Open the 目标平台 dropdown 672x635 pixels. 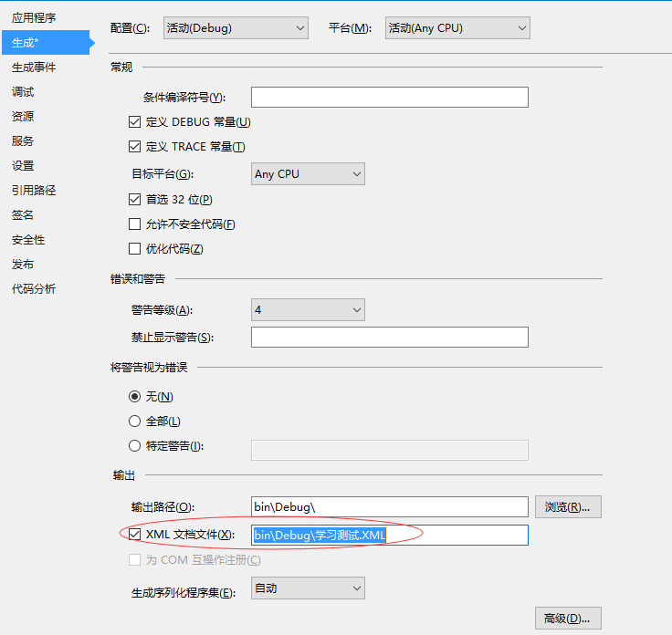tap(308, 174)
